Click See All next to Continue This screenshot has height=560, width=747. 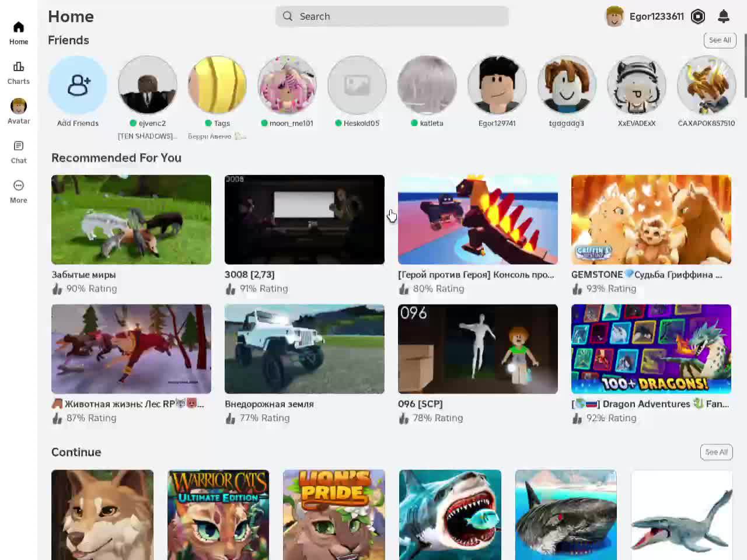coord(716,452)
